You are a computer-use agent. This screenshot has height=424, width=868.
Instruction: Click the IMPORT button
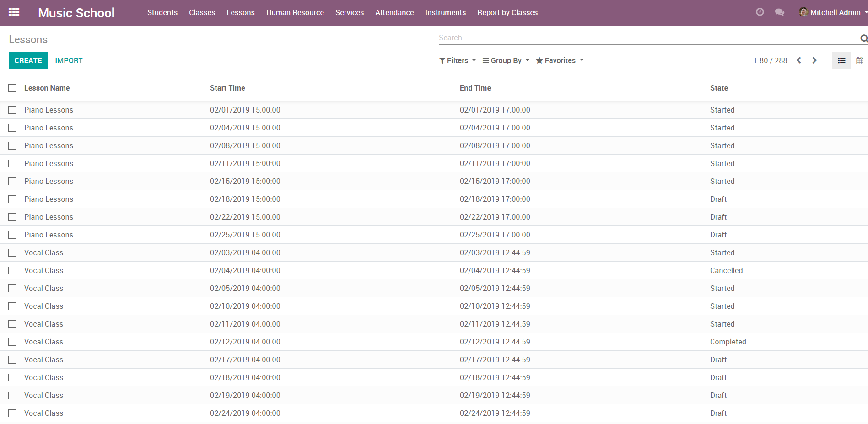tap(69, 60)
